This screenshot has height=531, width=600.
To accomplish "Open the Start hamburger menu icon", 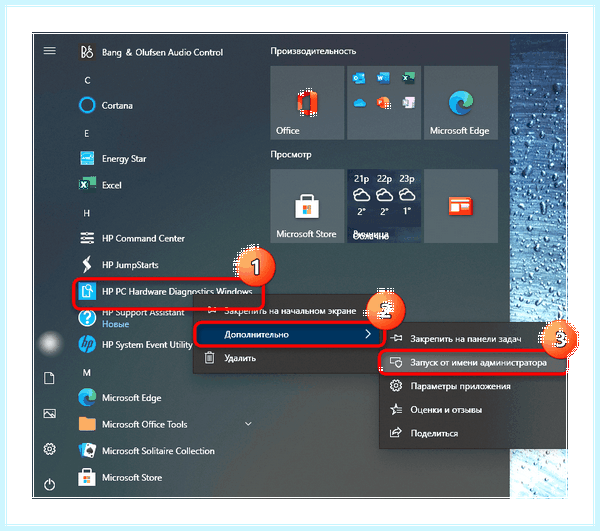I will (49, 50).
